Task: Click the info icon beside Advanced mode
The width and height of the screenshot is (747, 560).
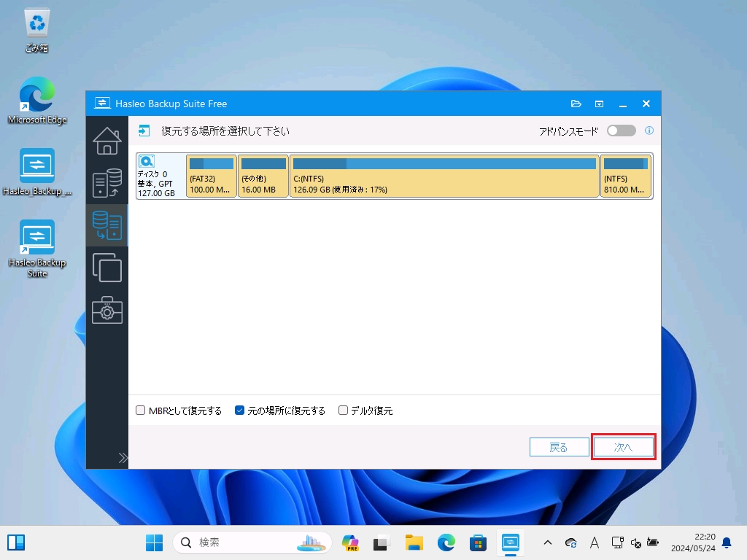Action: [x=649, y=131]
